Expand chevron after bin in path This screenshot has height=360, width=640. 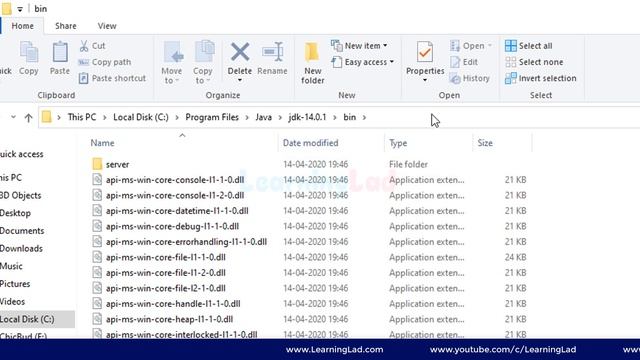[364, 118]
